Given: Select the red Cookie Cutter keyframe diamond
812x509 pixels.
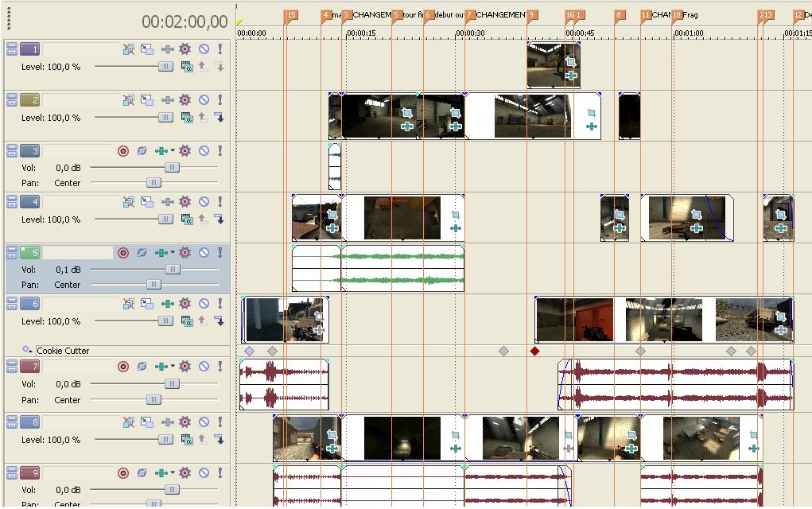Looking at the screenshot, I should pos(534,351).
